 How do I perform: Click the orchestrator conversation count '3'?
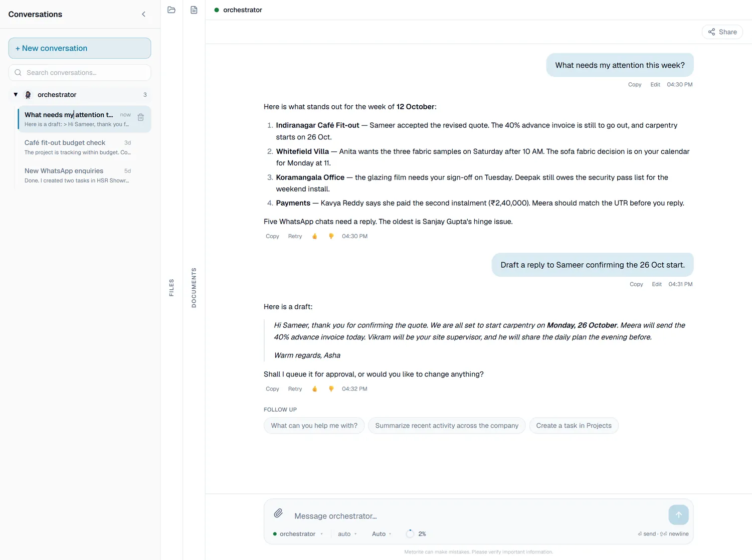(145, 95)
